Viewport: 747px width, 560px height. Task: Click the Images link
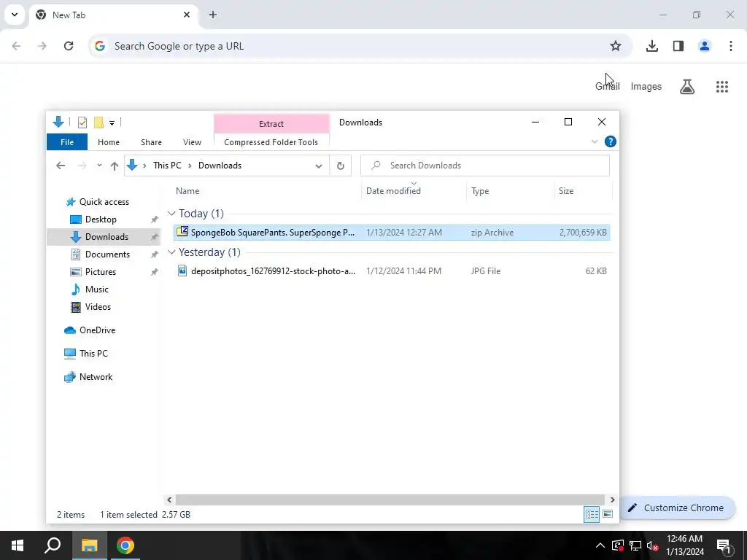tap(646, 86)
